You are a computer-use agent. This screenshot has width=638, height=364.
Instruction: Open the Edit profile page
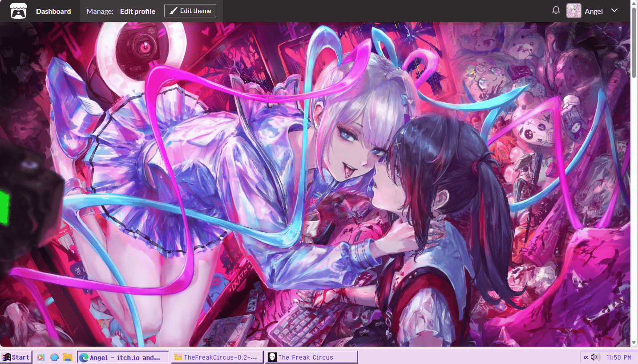pos(137,11)
